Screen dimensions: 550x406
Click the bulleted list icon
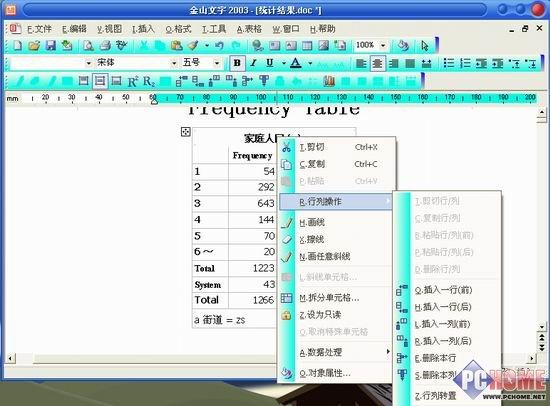[449, 63]
